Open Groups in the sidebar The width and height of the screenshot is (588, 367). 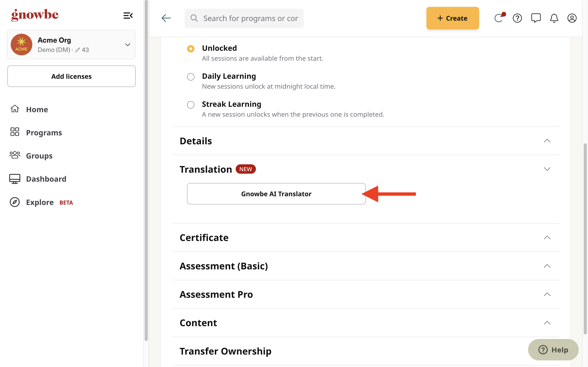[39, 156]
